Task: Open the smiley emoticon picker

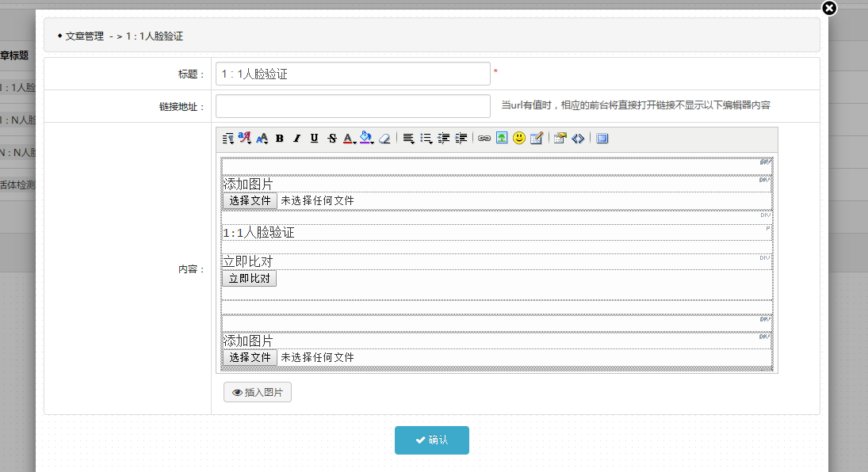Action: point(519,139)
